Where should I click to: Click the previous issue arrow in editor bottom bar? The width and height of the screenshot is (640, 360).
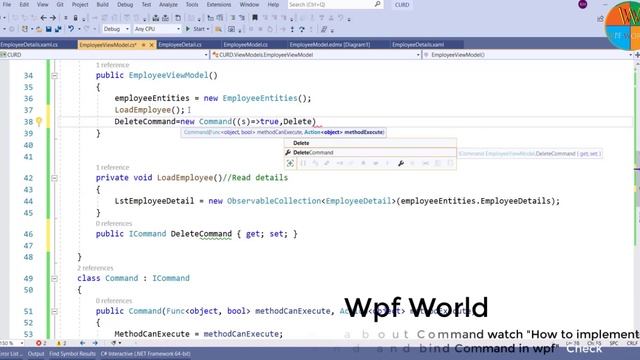pos(82,343)
